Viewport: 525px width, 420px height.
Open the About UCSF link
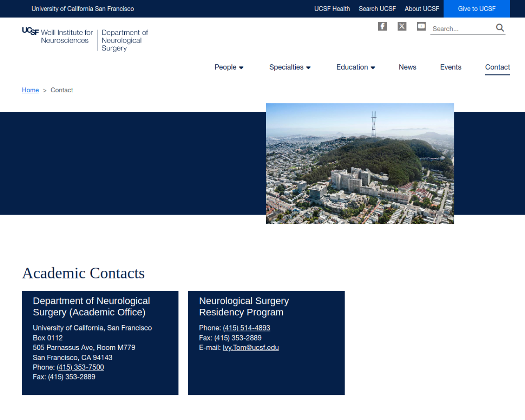[422, 9]
